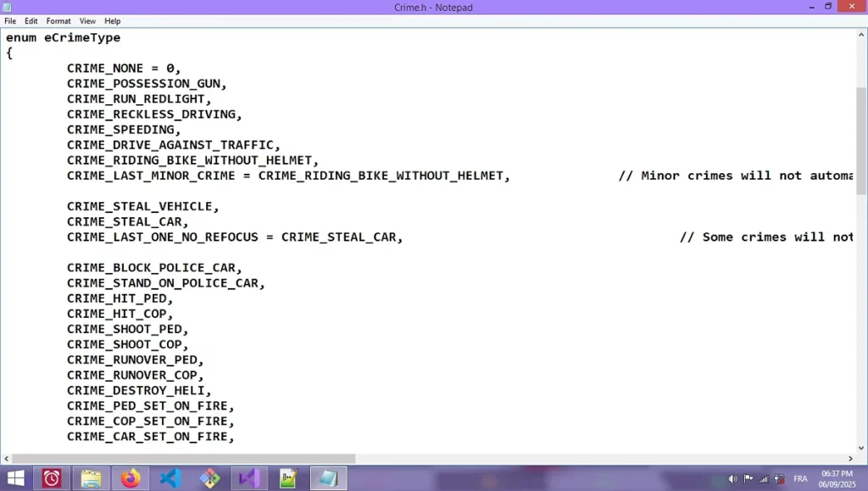The width and height of the screenshot is (868, 491).
Task: Expand the Format menu
Action: [x=58, y=21]
